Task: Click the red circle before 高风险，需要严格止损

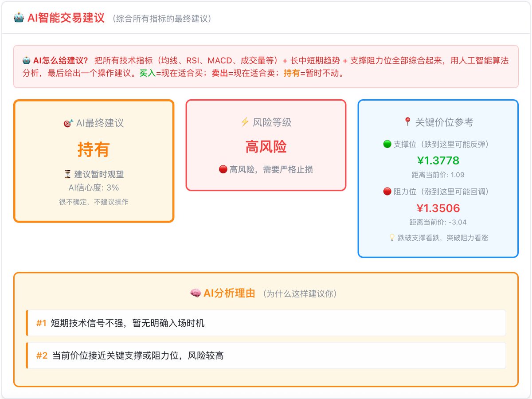Action: pos(223,169)
